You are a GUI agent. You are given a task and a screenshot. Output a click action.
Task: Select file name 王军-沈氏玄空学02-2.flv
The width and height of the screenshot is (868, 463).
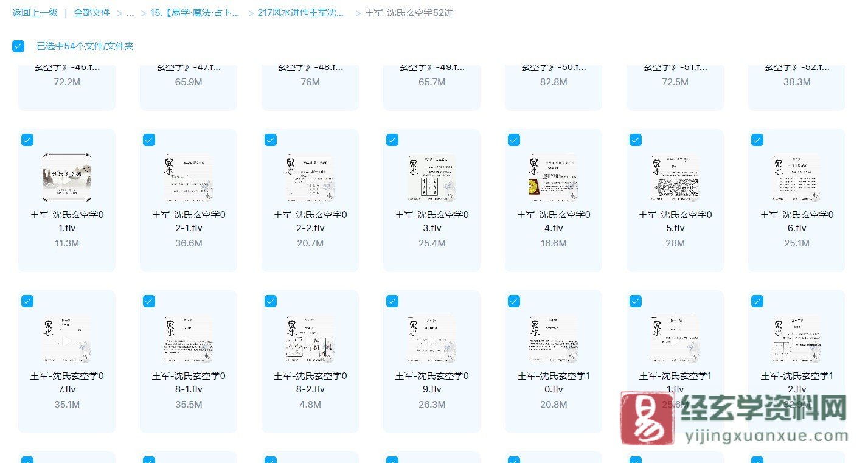[x=310, y=221]
